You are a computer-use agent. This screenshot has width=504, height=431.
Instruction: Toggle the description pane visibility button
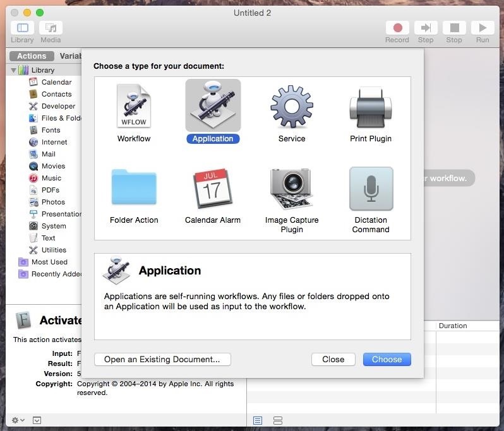37,420
